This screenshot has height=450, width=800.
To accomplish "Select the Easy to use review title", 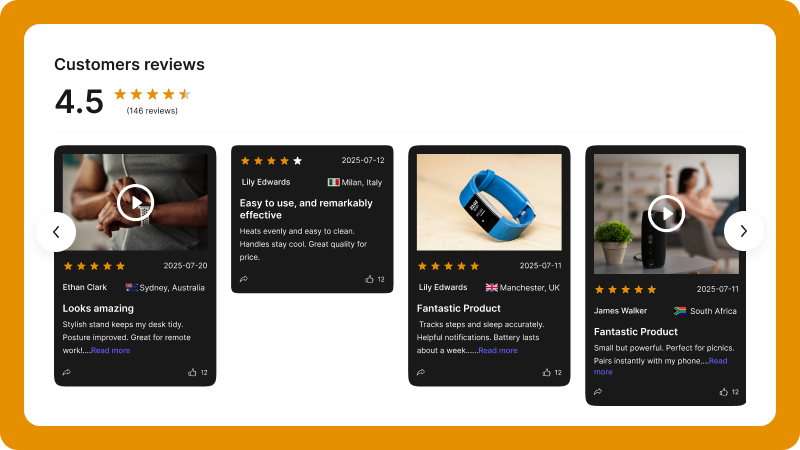I will pyautogui.click(x=306, y=209).
